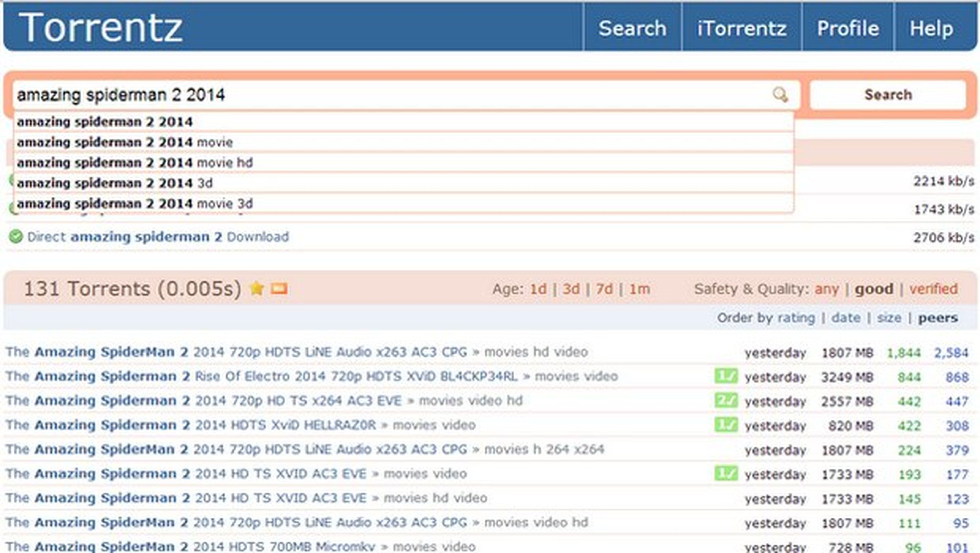
Task: Click verified badge on HDTS XviD HELLRAZ0R row
Action: (x=726, y=425)
